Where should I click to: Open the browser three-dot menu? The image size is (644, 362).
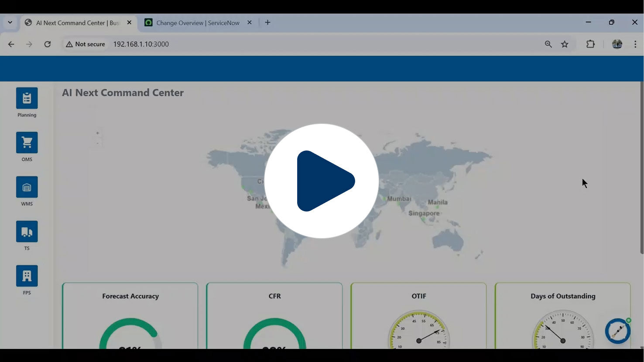(635, 44)
